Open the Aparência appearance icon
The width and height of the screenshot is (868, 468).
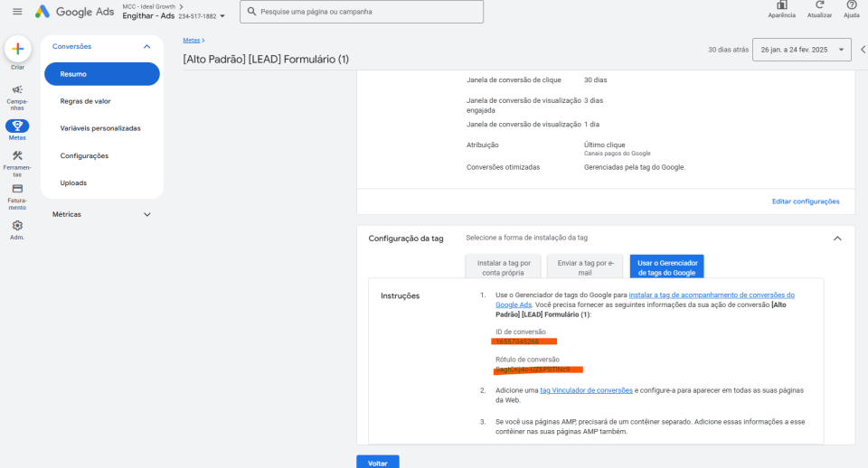tap(781, 5)
